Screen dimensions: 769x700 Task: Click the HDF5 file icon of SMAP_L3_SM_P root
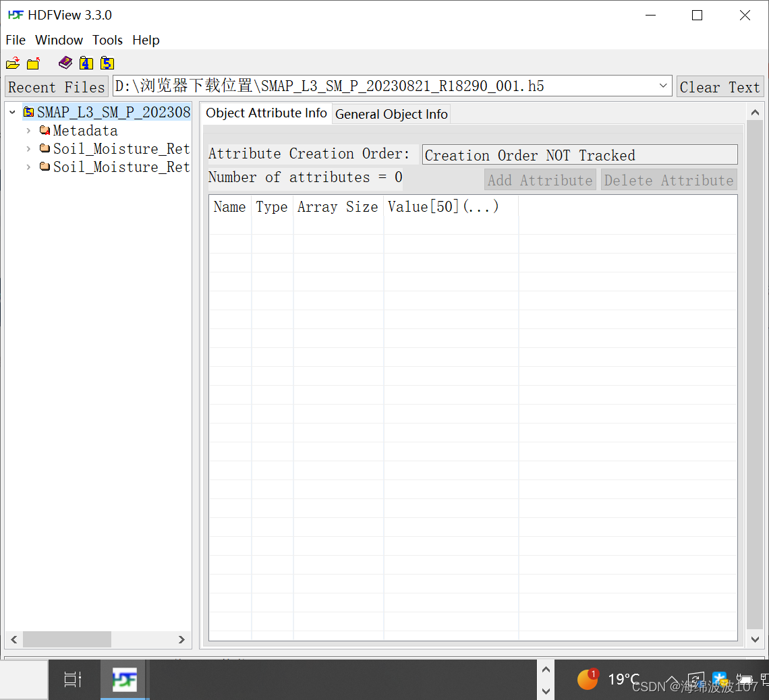pos(29,112)
